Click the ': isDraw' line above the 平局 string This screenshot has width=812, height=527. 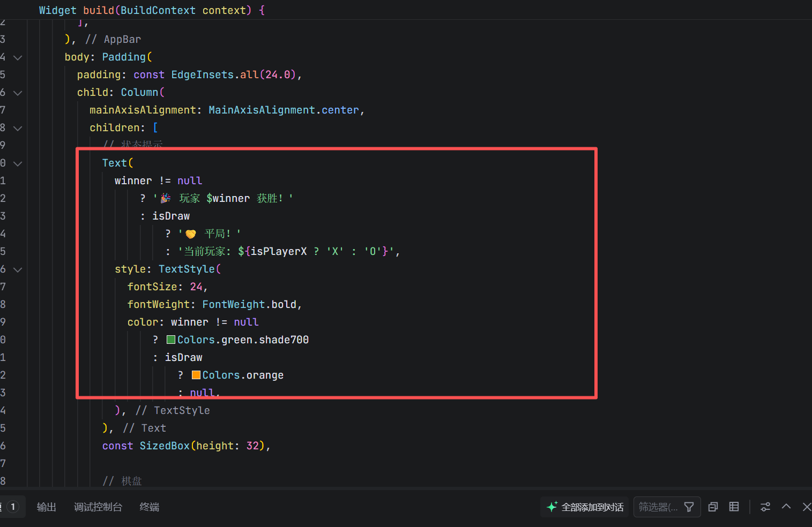[x=165, y=216]
